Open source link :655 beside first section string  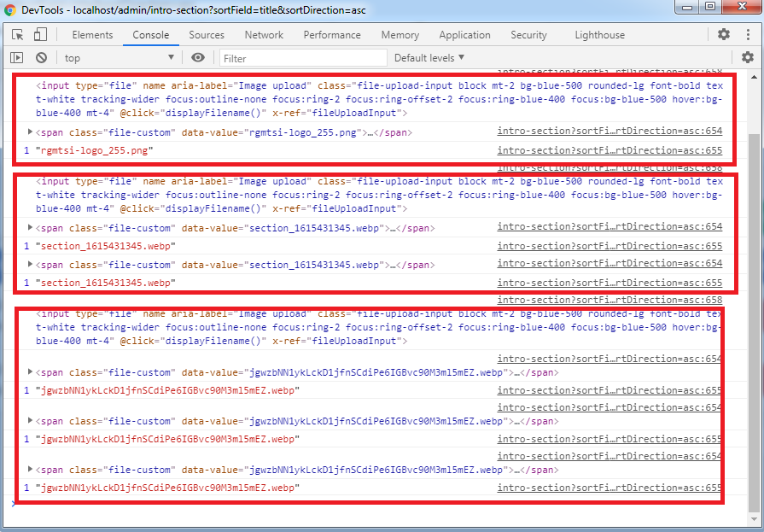tap(609, 246)
